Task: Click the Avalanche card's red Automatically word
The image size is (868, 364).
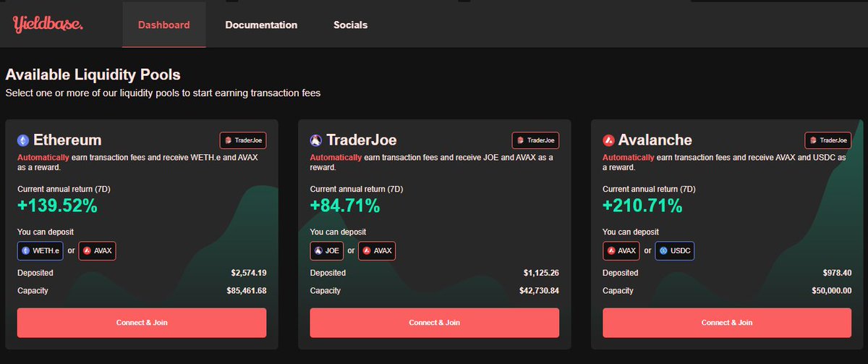Action: point(628,157)
